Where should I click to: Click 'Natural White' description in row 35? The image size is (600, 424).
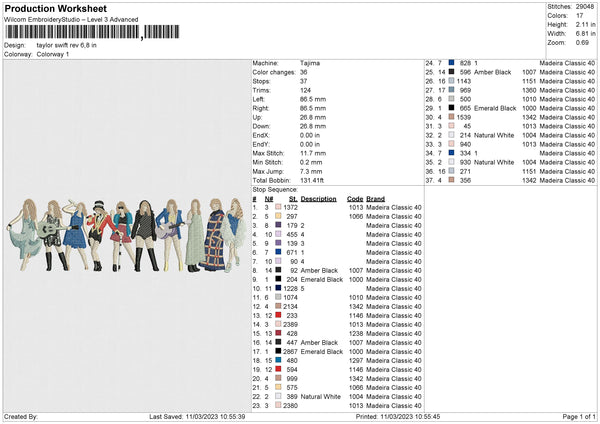pyautogui.click(x=494, y=162)
